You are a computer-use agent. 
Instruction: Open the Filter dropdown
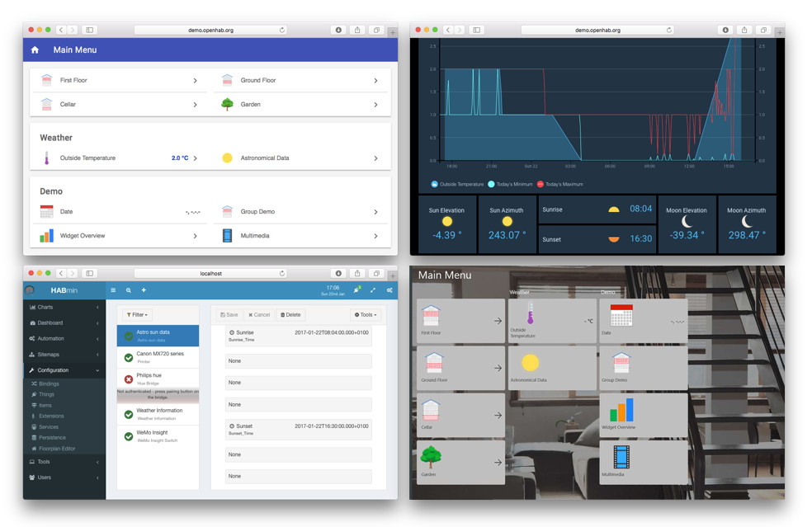click(137, 315)
